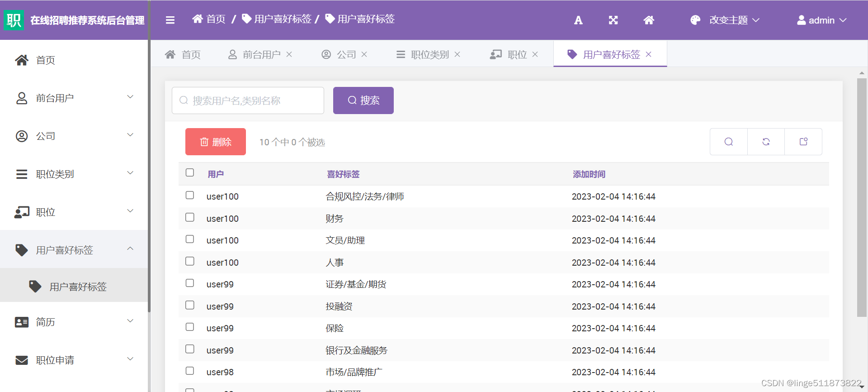
Task: Click the 职位申请 envelope icon
Action: coord(22,360)
